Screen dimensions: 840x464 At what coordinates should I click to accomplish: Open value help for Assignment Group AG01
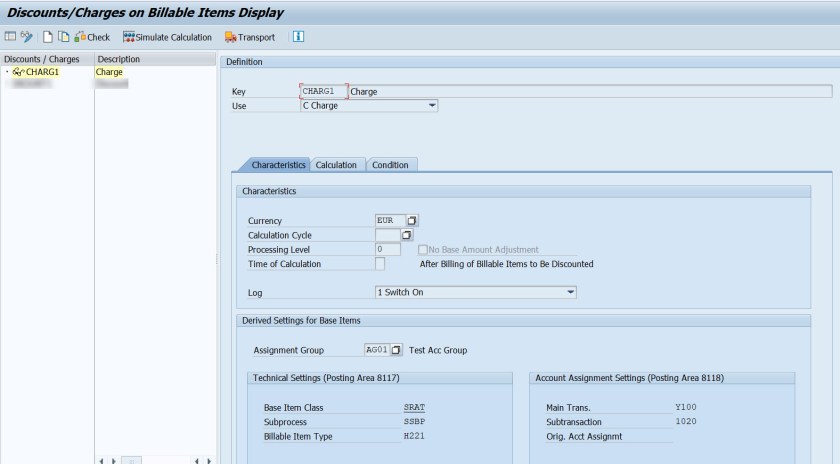pos(396,350)
